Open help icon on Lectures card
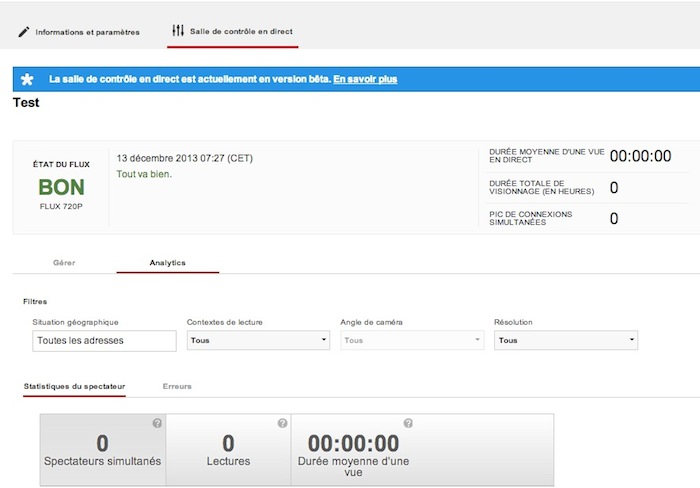The height and width of the screenshot is (488, 700). coord(283,423)
